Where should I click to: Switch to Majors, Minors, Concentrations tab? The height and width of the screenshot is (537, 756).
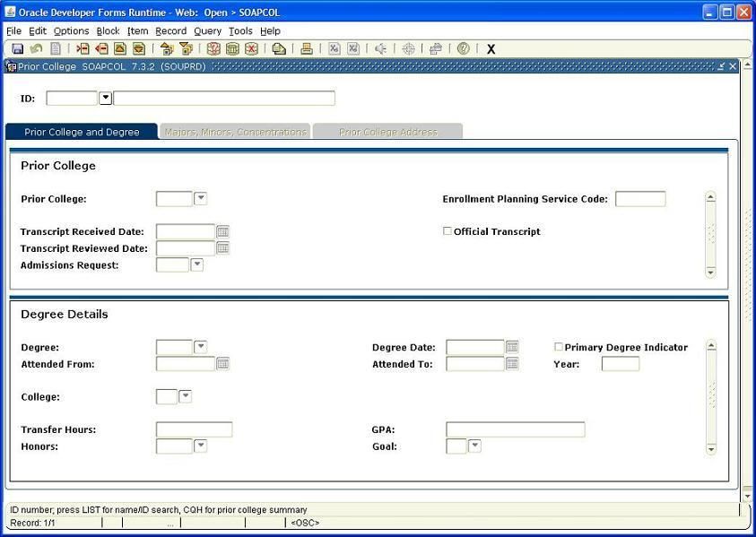tap(235, 132)
